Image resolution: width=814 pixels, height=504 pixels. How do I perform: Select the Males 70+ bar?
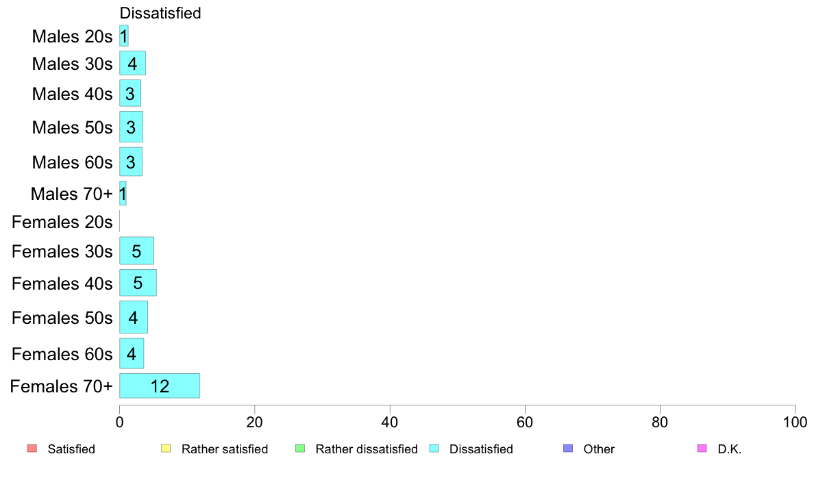[123, 193]
